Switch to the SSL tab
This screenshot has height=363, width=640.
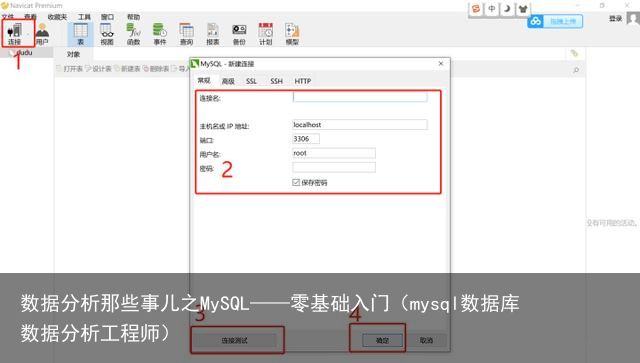tap(251, 81)
